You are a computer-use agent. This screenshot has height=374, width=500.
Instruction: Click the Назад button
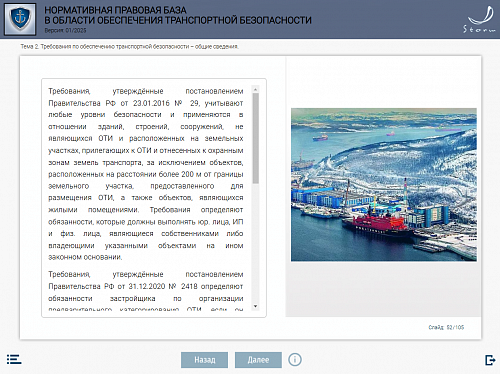click(x=205, y=360)
